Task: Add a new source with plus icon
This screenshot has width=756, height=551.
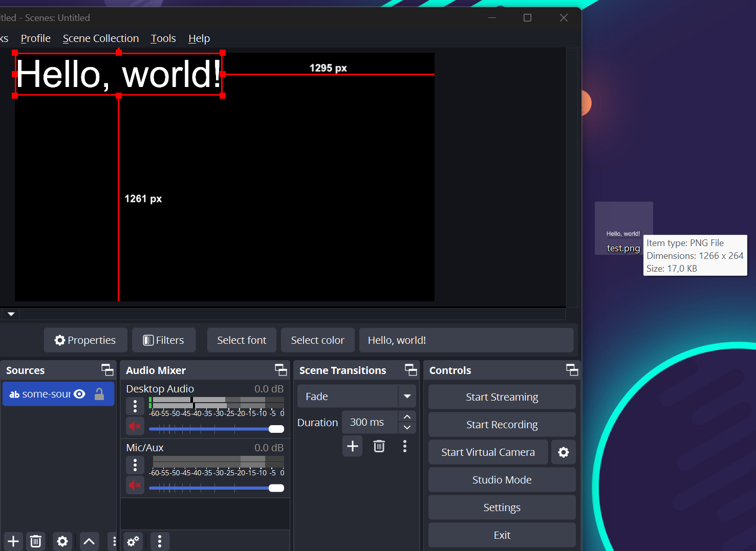Action: [x=13, y=541]
